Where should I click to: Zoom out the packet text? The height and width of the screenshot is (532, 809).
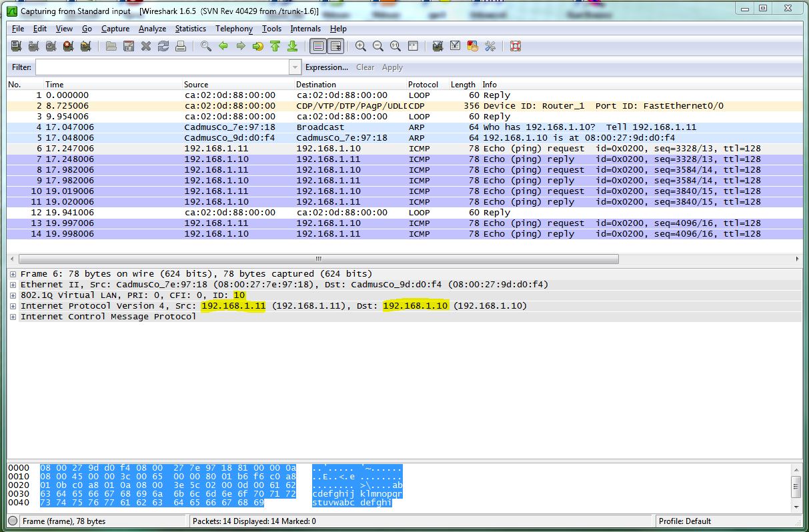(x=378, y=46)
